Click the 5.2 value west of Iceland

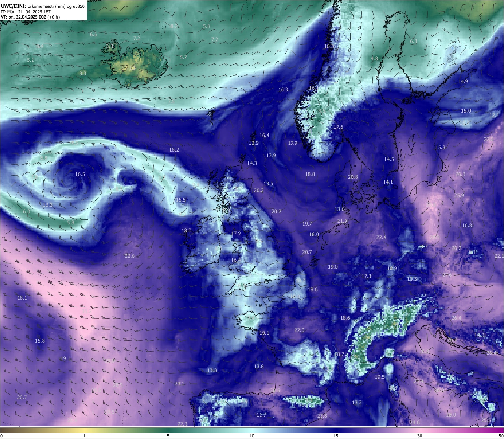tap(30, 60)
